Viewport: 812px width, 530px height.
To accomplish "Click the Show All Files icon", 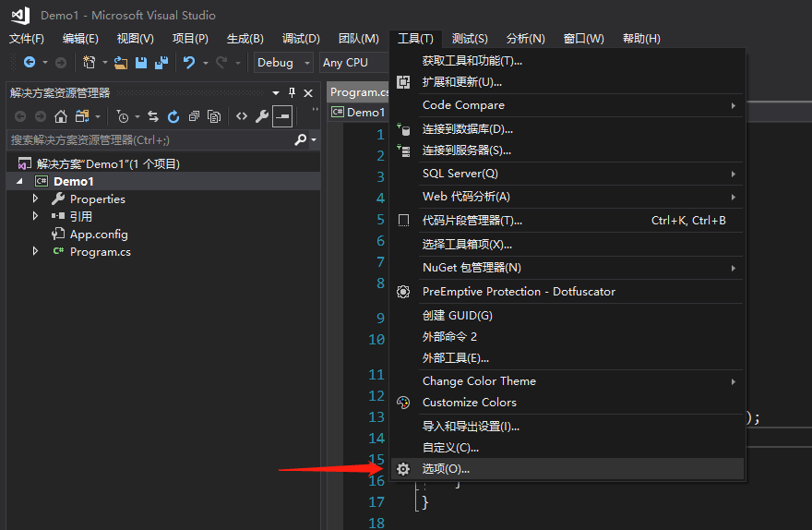I will click(214, 116).
